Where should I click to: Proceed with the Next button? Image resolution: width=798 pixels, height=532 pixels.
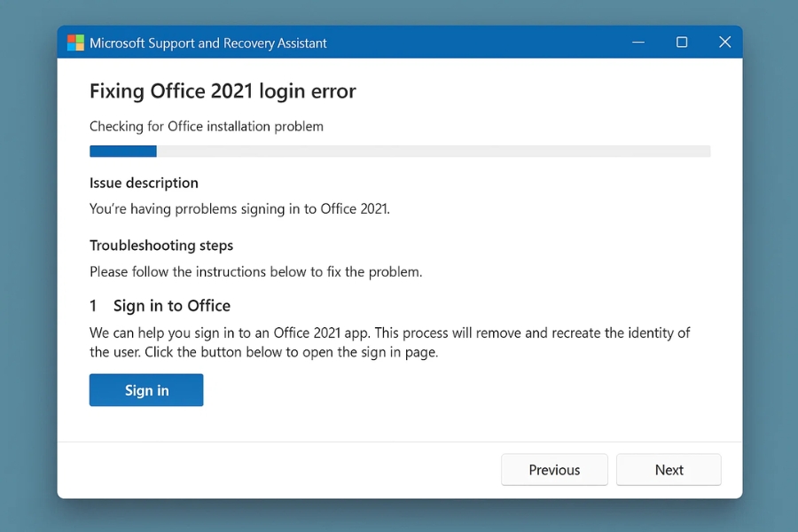click(669, 470)
